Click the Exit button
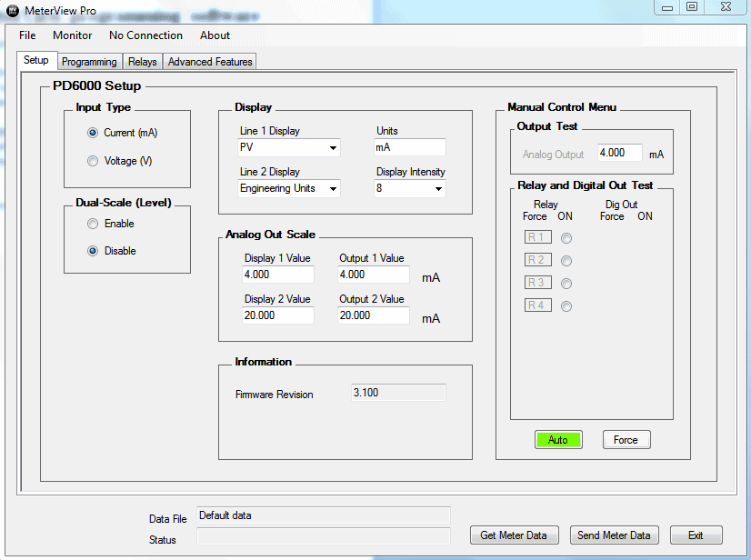Viewport: 751px width, 560px height. [x=696, y=535]
